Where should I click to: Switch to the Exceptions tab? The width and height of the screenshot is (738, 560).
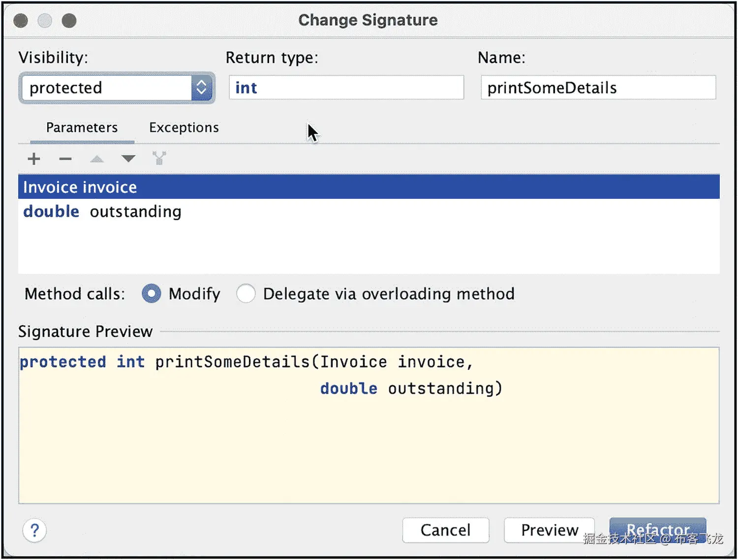[184, 128]
